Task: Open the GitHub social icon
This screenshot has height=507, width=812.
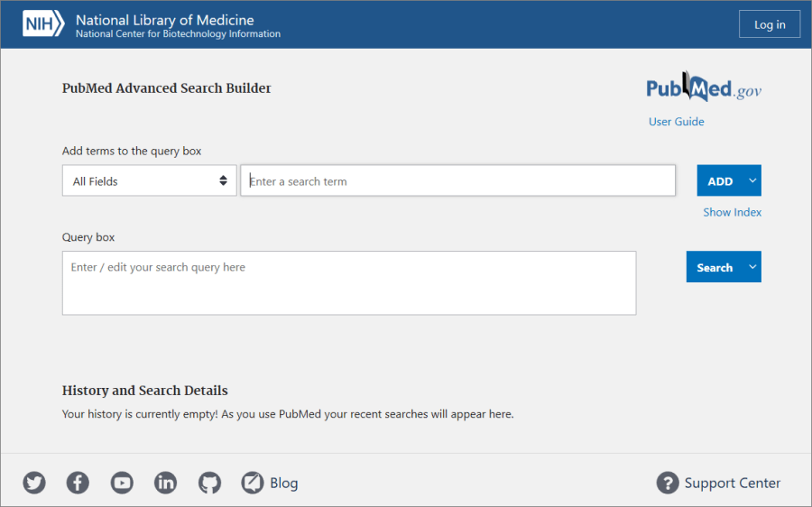Action: (x=209, y=483)
